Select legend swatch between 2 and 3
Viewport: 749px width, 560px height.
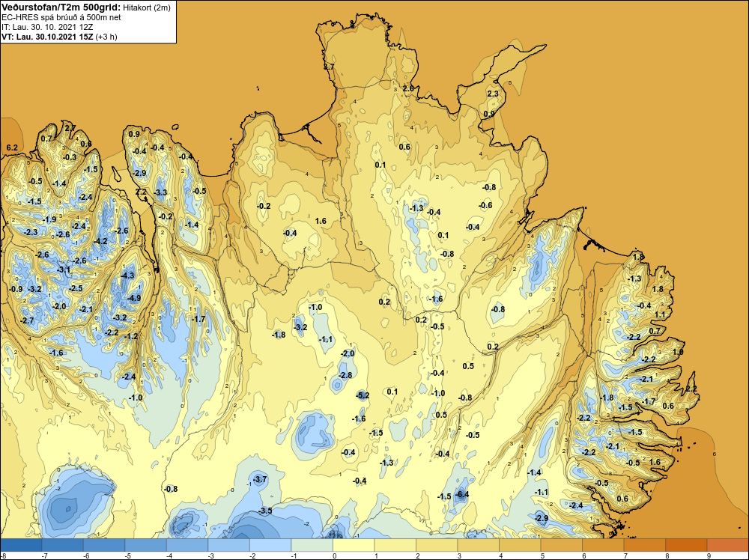pyautogui.click(x=437, y=545)
